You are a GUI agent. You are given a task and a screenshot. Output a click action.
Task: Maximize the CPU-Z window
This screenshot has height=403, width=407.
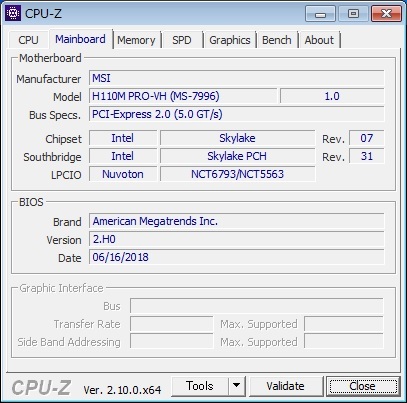pyautogui.click(x=353, y=14)
